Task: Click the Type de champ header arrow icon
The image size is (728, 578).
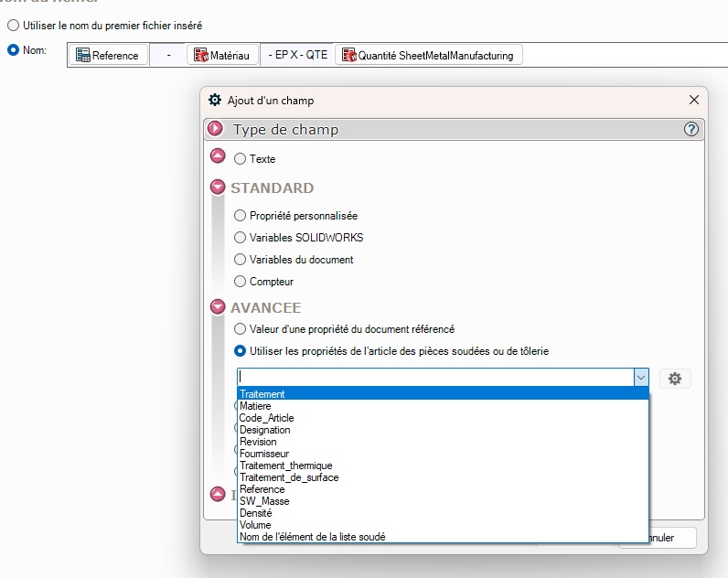Action: coord(216,130)
